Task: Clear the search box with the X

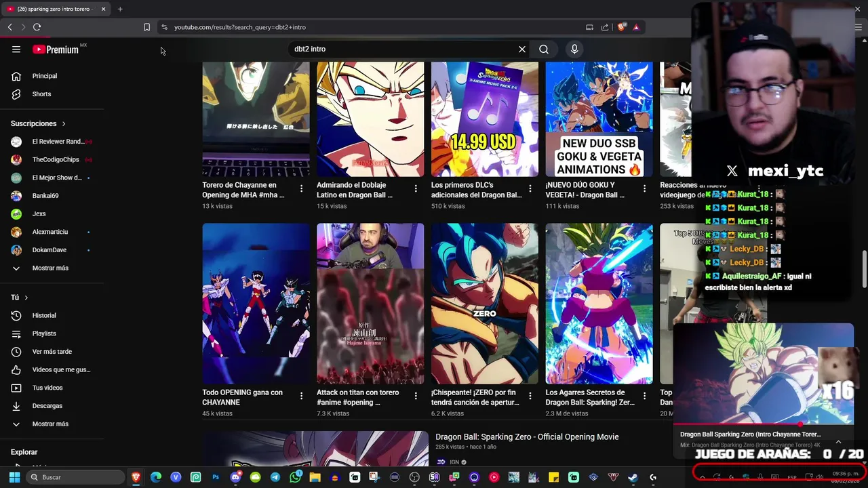Action: pyautogui.click(x=522, y=49)
